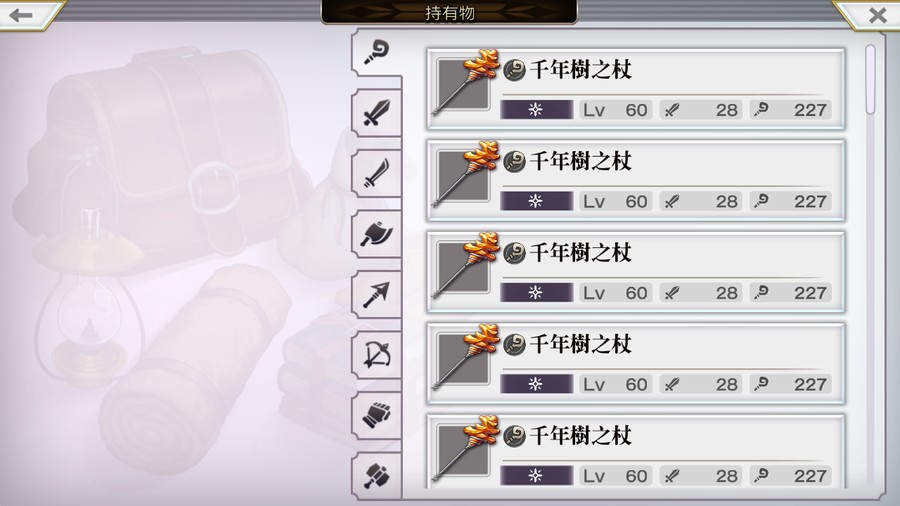
Task: Choose the fourth 千年樹之杖 item
Action: pos(635,363)
